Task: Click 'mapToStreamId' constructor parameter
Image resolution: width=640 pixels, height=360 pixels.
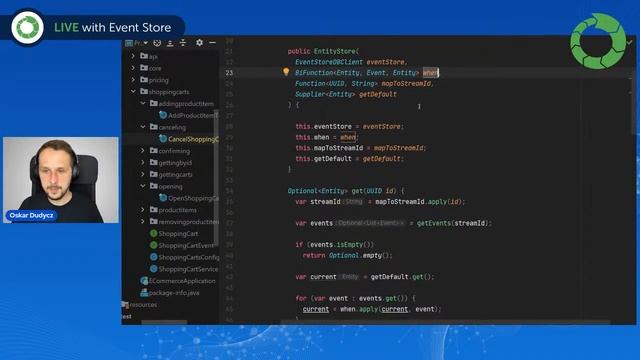Action: tap(406, 83)
